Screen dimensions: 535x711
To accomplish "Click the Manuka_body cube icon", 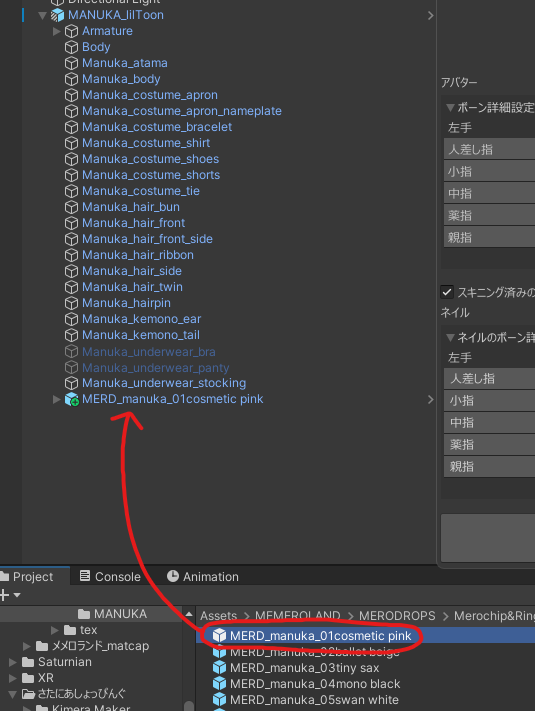I will (x=71, y=79).
